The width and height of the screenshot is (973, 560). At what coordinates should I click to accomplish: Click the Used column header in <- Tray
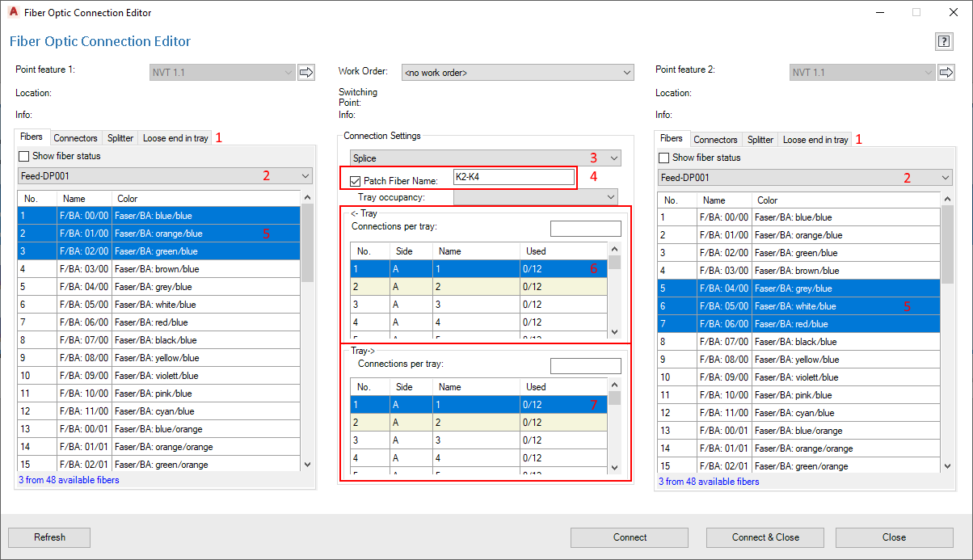click(564, 251)
